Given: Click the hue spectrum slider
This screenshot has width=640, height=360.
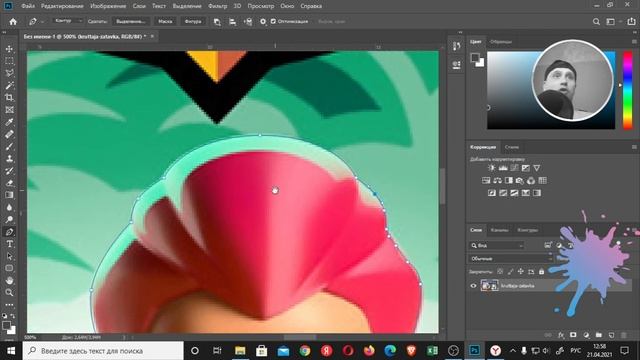Looking at the screenshot, I should pyautogui.click(x=628, y=90).
